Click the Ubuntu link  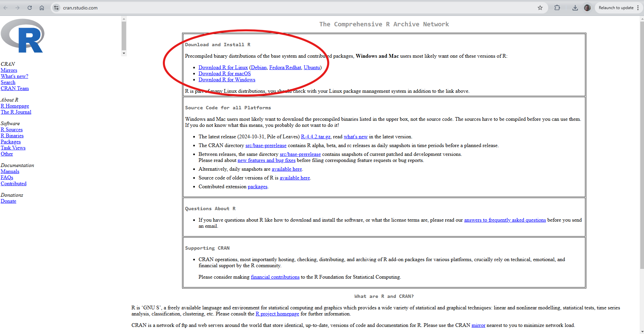pos(312,67)
